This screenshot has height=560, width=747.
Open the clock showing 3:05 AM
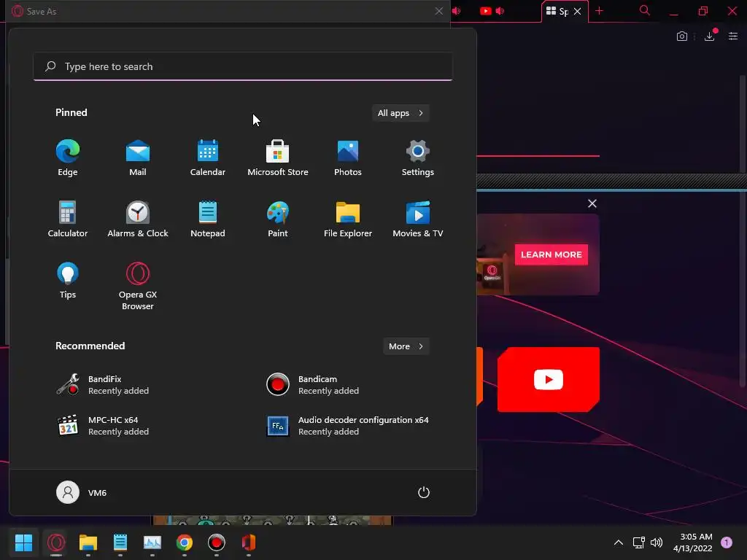click(x=693, y=542)
